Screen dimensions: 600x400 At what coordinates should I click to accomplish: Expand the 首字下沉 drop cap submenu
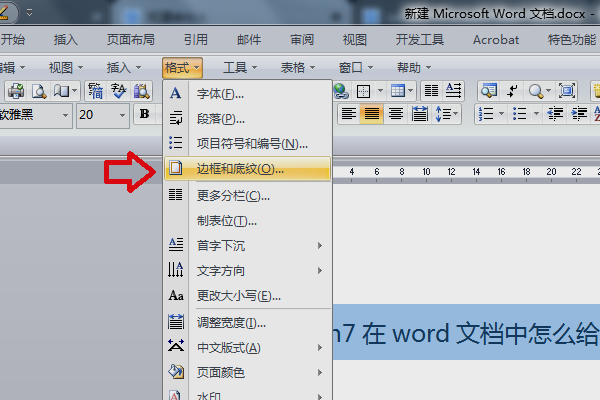(x=247, y=245)
